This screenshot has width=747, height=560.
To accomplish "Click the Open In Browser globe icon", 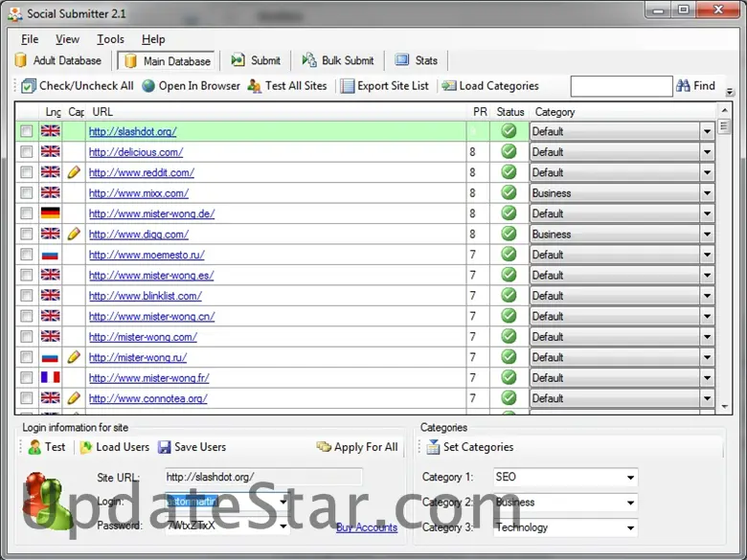I will point(148,86).
